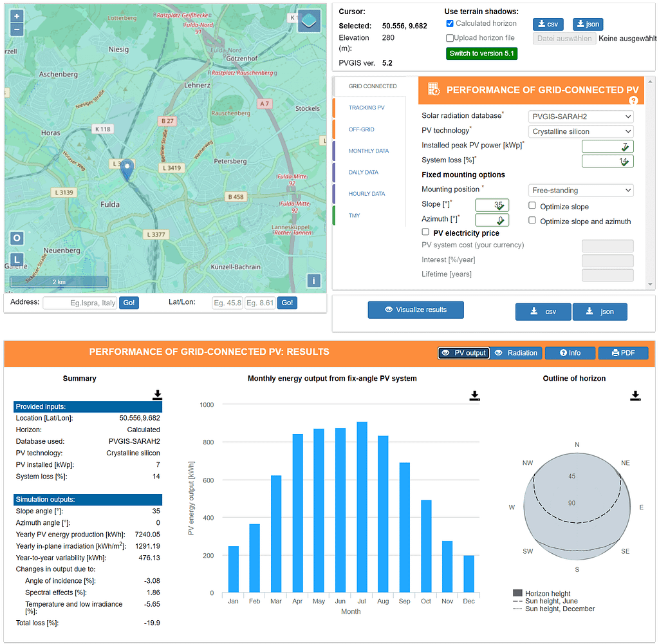Screen dimensions: 659x644
Task: Change the PV technology selection
Action: pyautogui.click(x=580, y=131)
